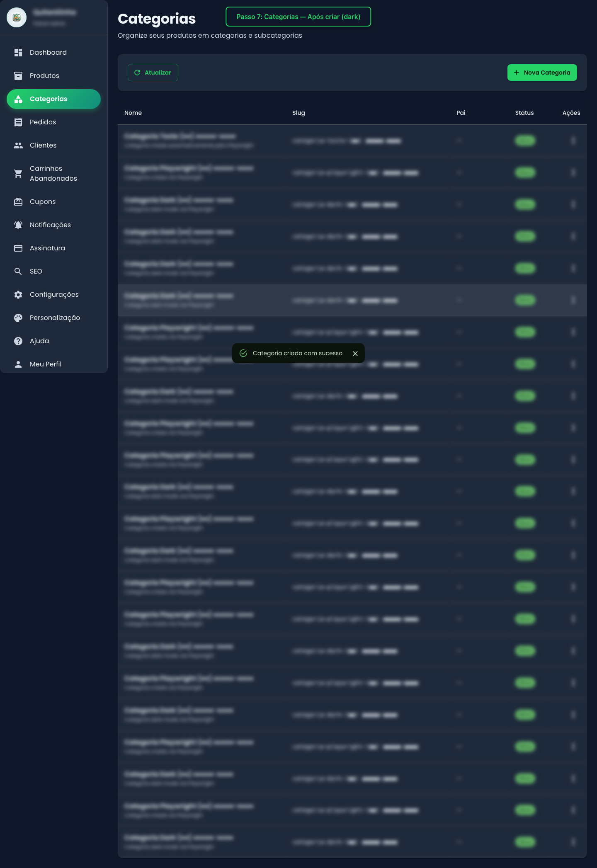Dismiss the 'Categoria criada com sucesso' toast
This screenshot has width=597, height=868.
click(x=355, y=354)
